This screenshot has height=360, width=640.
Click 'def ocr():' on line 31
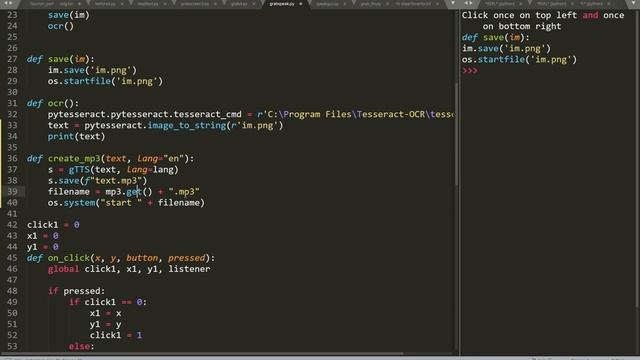(53, 103)
